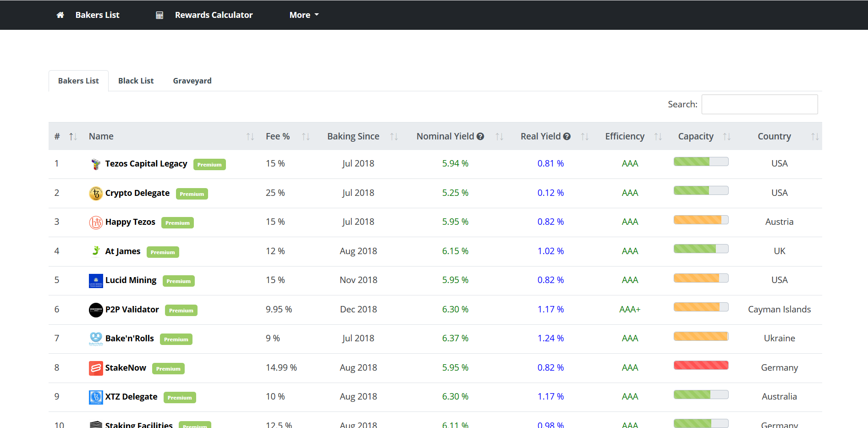868x428 pixels.
Task: Click the Nov 2018 baking since cell
Action: click(358, 280)
